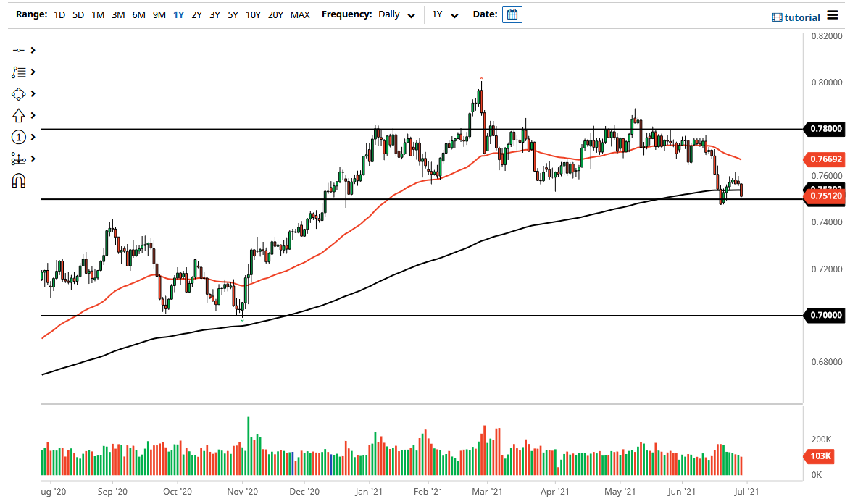Expand the shape tool options chevron
This screenshot has width=850, height=504.
(x=33, y=93)
